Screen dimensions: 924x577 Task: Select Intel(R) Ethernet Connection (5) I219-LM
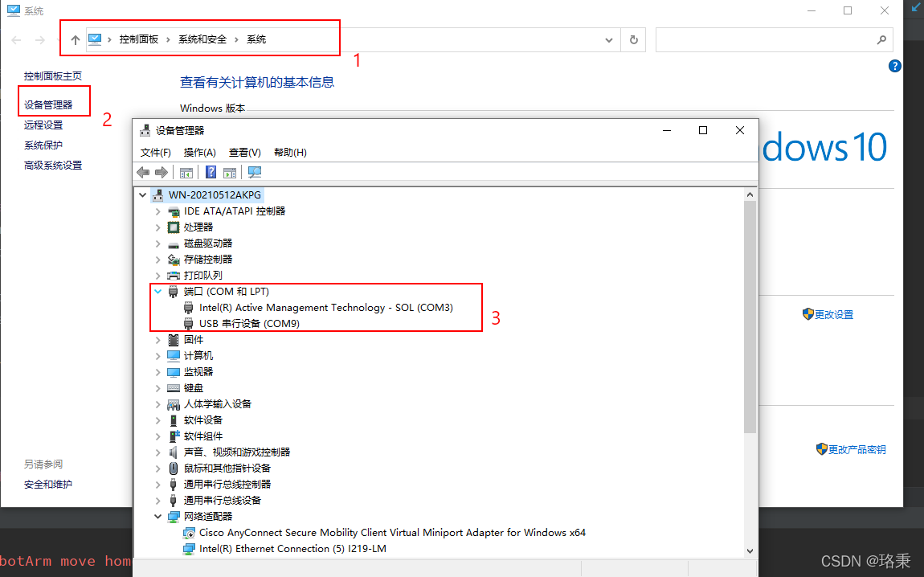pos(293,549)
